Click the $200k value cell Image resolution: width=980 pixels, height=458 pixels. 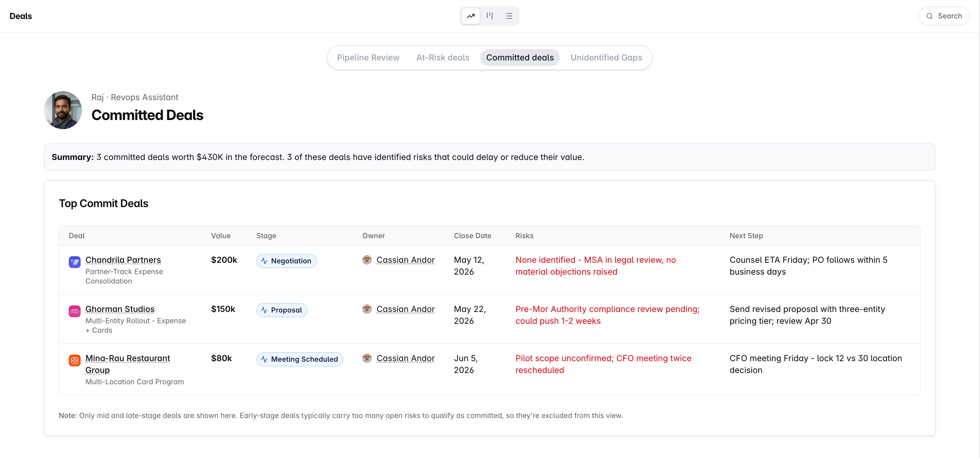click(224, 260)
